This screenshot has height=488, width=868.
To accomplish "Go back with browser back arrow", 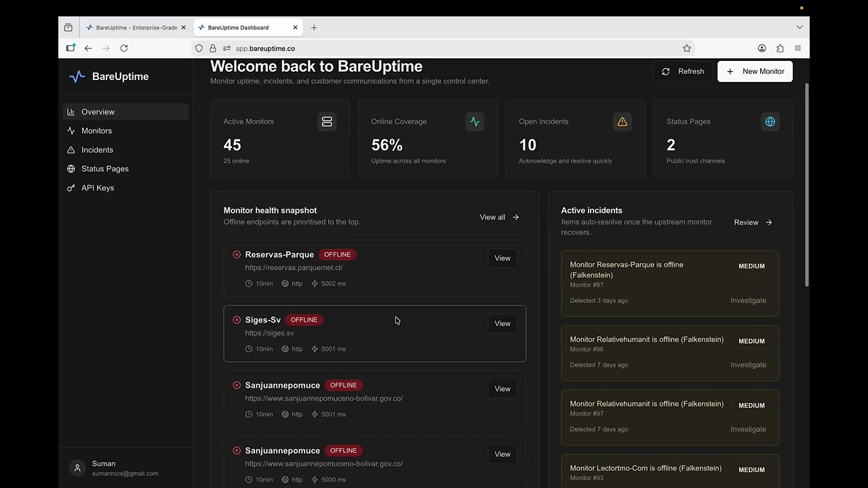I will (88, 48).
